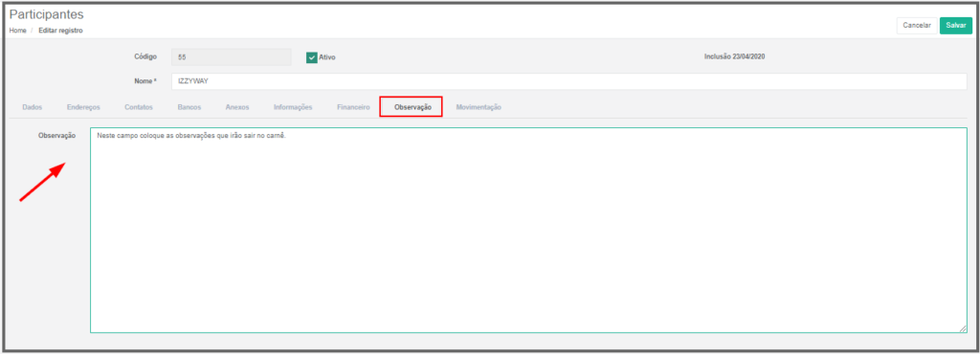Open the Movimentação tab

pyautogui.click(x=479, y=107)
